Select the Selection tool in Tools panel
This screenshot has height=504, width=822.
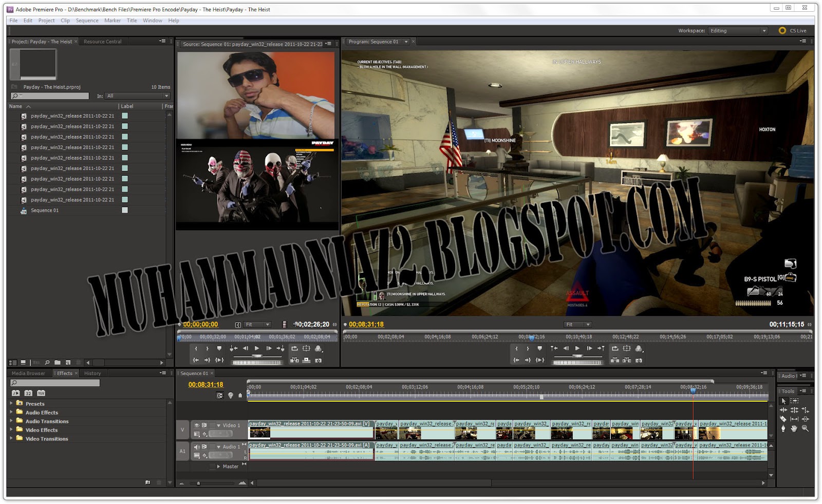783,401
